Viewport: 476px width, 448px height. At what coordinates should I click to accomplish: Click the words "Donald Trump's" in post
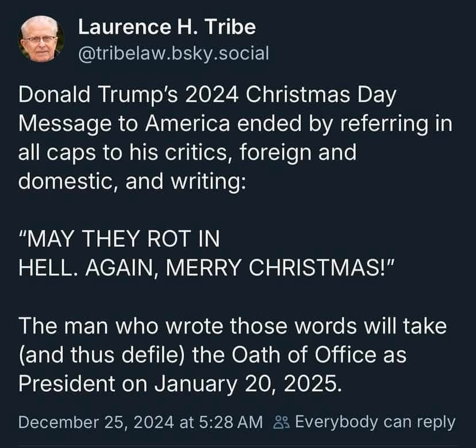coord(98,94)
